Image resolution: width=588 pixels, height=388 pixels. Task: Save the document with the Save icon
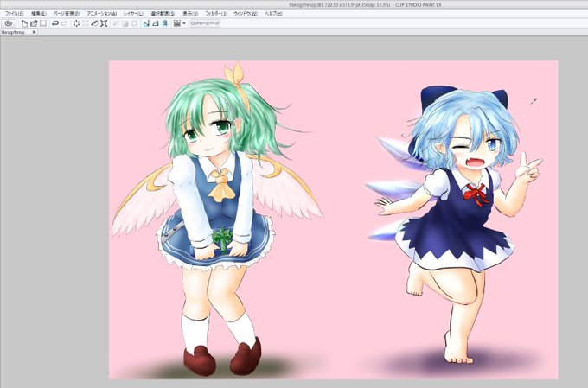point(43,23)
